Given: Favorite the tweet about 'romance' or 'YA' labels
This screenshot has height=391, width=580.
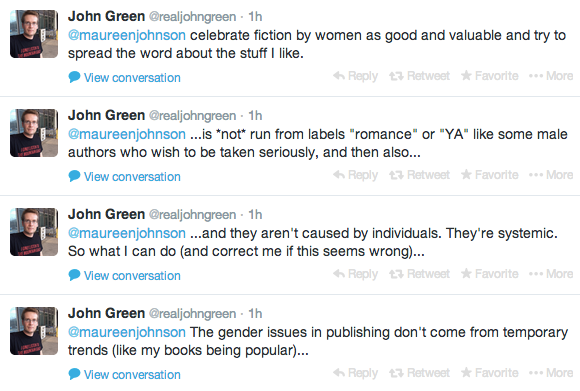Looking at the screenshot, I should coord(490,175).
